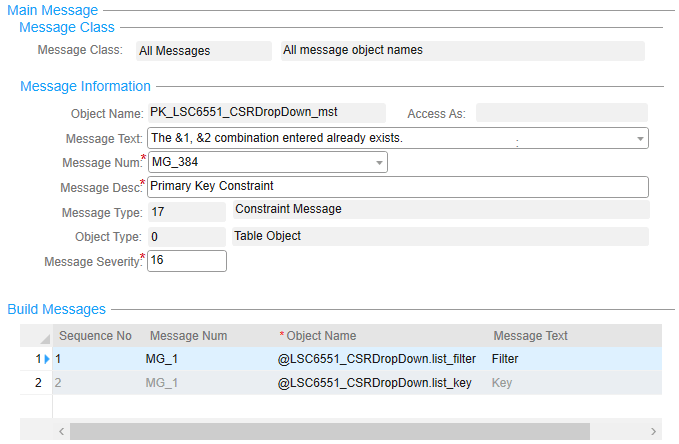Click the Filter message text cell
The width and height of the screenshot is (679, 444).
point(505,358)
